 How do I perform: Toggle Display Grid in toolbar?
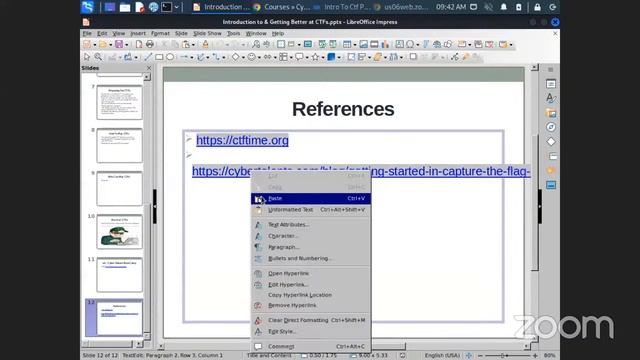click(281, 44)
